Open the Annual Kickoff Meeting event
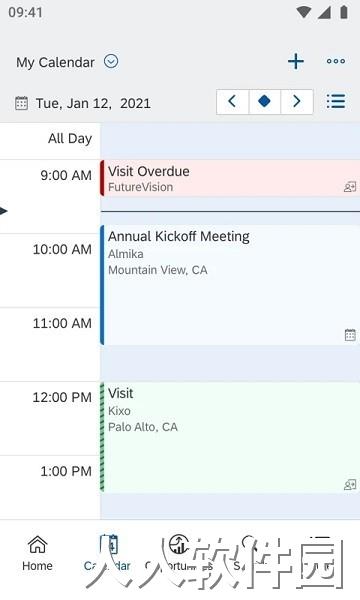 tap(230, 285)
